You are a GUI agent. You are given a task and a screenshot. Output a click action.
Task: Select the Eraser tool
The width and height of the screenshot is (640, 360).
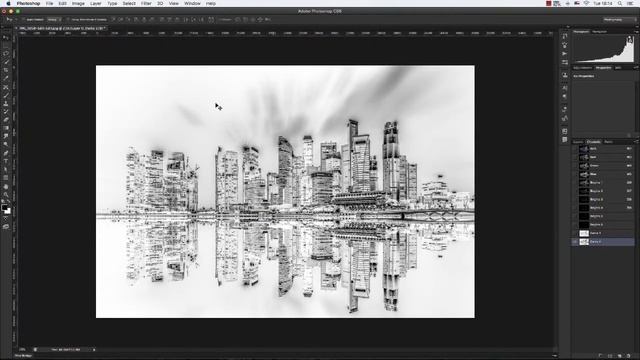(x=6, y=120)
